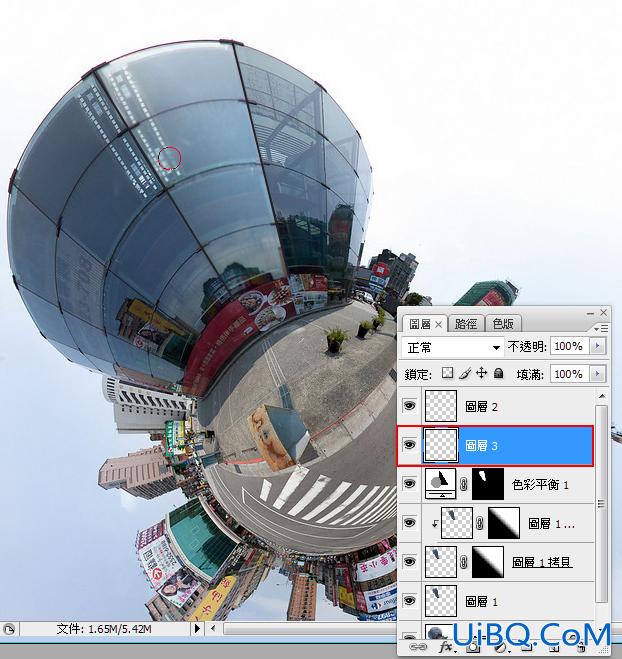Switch to the 色版 channels tab
622x659 pixels.
pyautogui.click(x=503, y=324)
